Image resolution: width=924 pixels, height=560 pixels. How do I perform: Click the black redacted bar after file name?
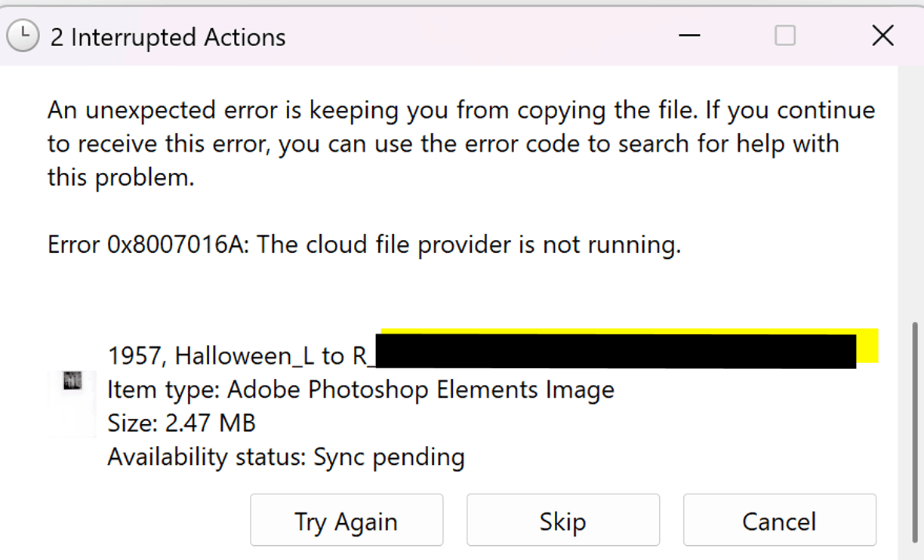point(615,352)
